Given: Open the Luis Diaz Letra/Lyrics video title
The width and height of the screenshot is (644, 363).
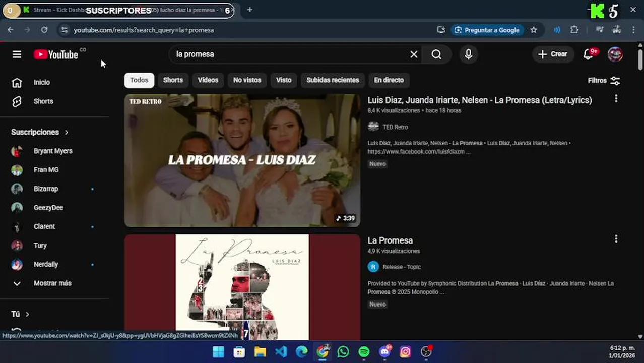Looking at the screenshot, I should 480,100.
